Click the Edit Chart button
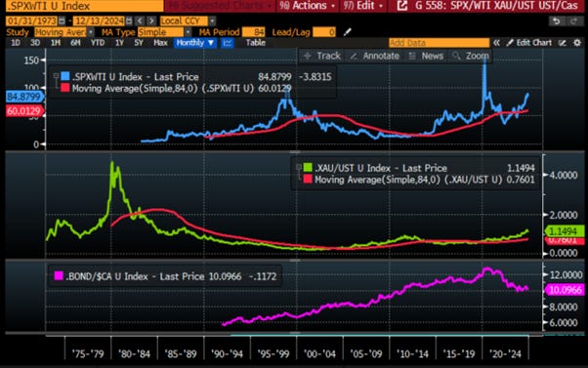Screen dimensions: 588x368 (529, 43)
